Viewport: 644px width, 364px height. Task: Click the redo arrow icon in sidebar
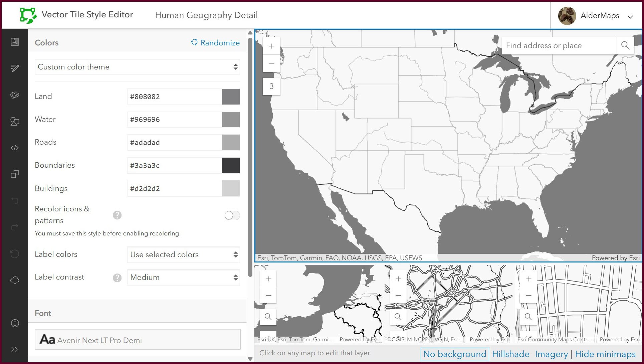coord(15,227)
